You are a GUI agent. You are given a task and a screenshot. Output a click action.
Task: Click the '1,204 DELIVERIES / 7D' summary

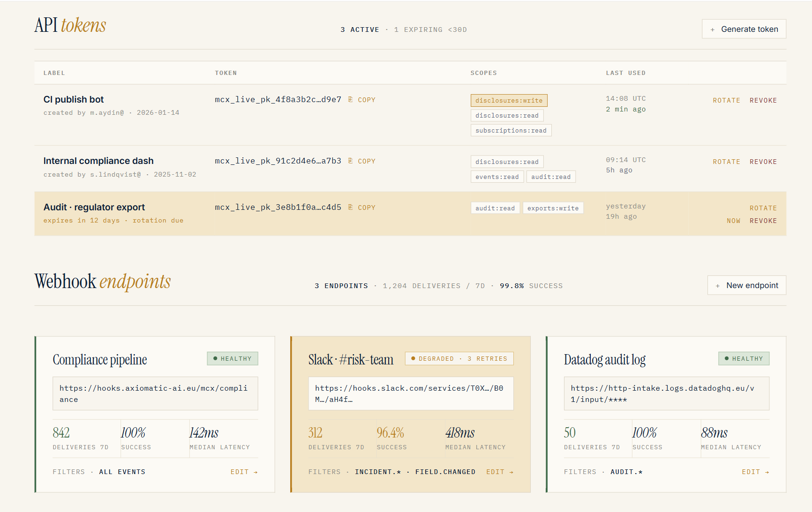pos(434,286)
